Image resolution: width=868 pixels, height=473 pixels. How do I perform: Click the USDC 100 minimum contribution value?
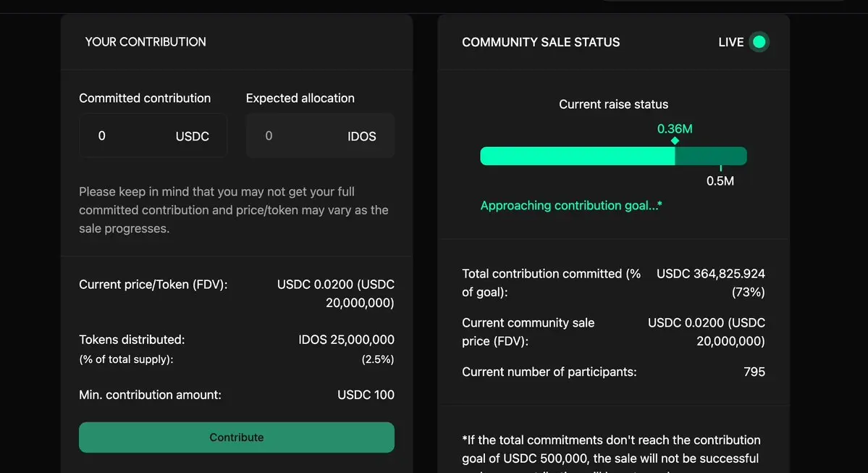point(366,395)
